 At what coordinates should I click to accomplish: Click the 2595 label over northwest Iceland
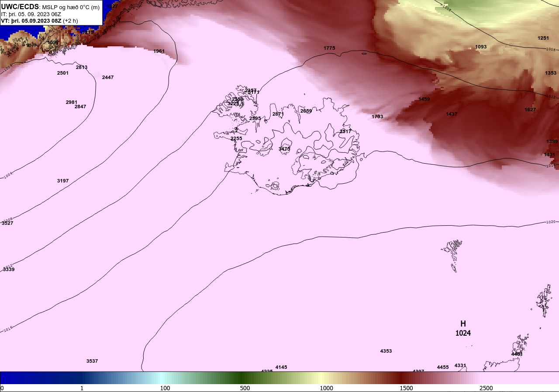pos(255,118)
